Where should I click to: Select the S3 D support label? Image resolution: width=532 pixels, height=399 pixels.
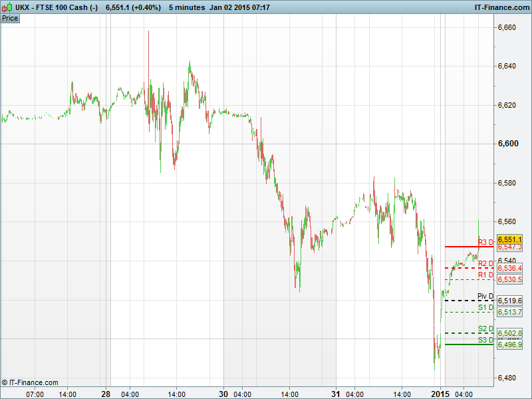(x=485, y=340)
